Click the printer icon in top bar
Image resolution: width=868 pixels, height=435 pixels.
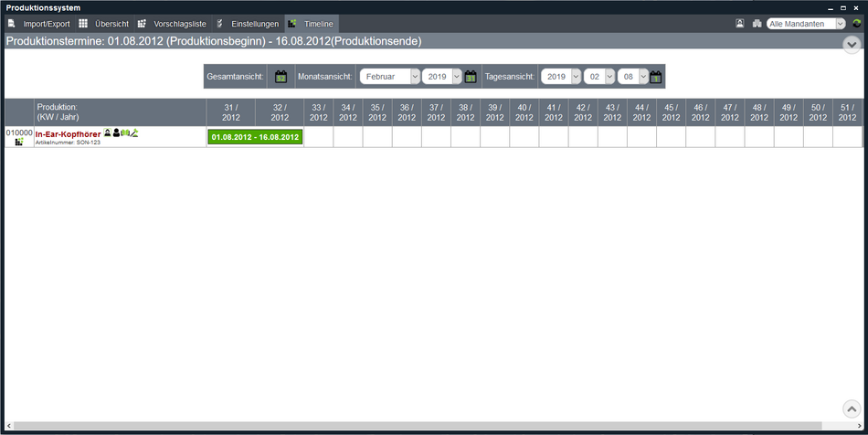pyautogui.click(x=757, y=24)
